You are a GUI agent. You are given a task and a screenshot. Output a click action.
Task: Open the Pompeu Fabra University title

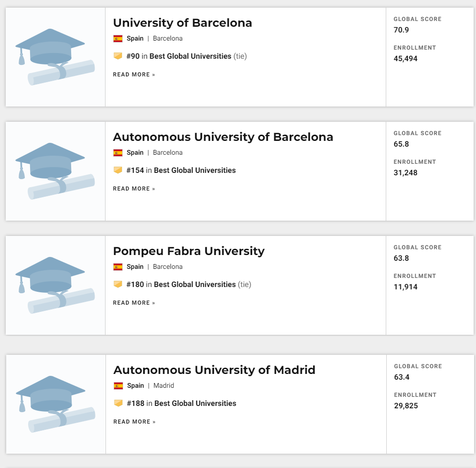point(189,251)
